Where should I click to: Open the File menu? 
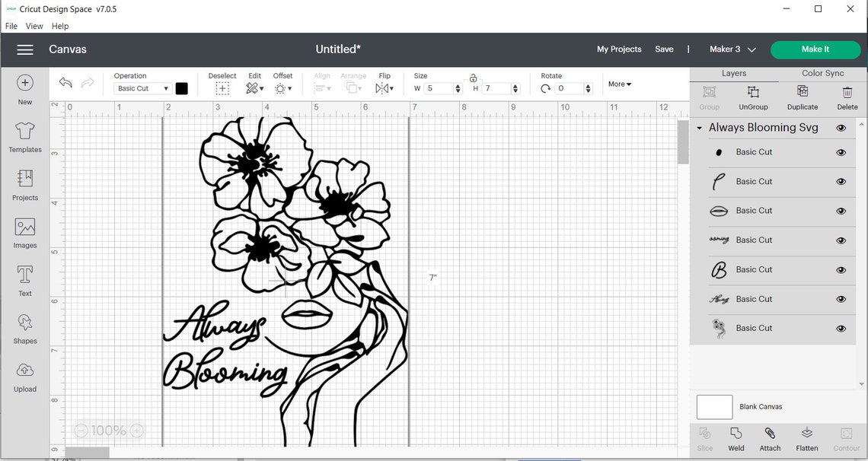tap(11, 25)
